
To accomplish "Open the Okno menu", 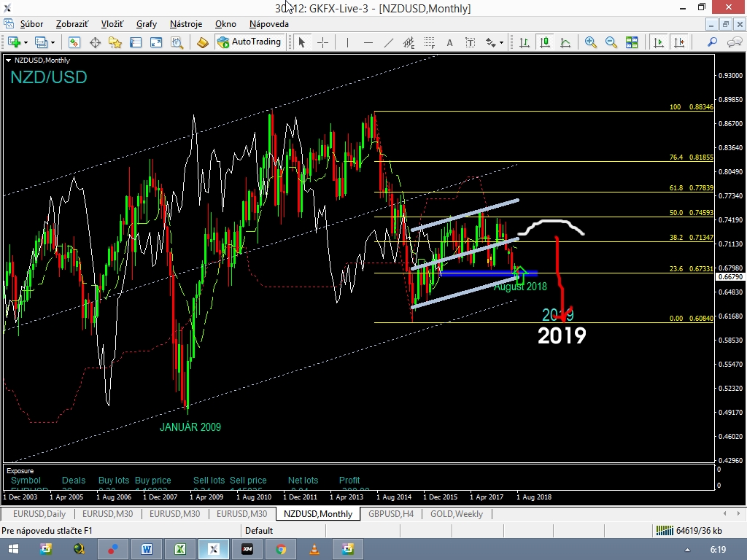I will click(225, 24).
